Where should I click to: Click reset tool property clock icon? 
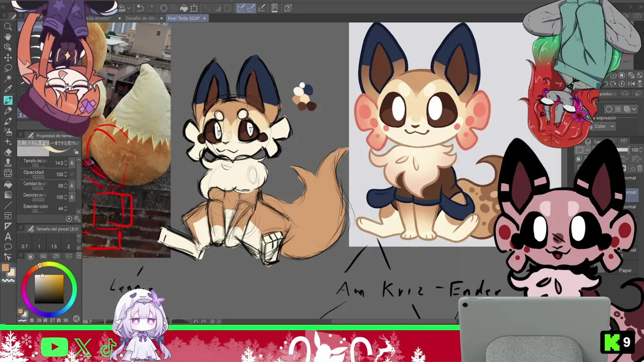(x=69, y=218)
